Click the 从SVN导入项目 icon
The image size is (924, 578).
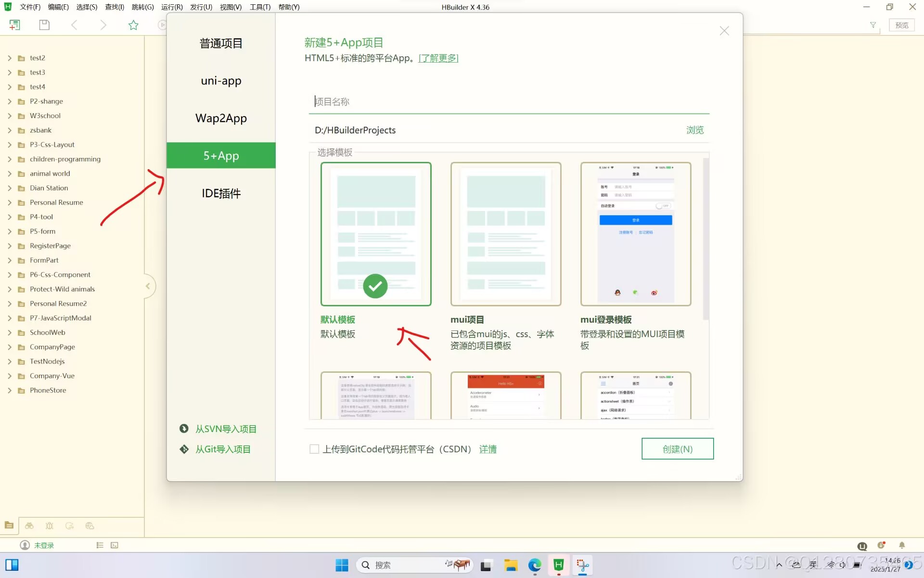click(x=184, y=428)
